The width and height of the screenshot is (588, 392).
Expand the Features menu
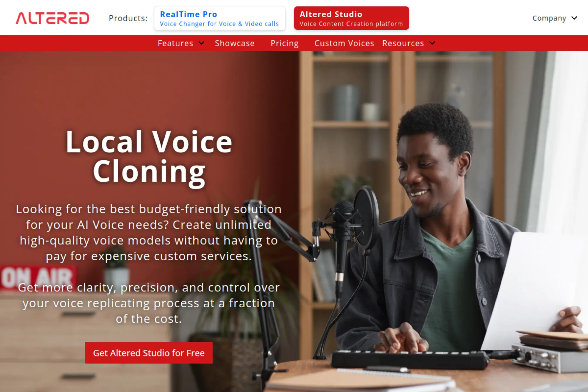point(181,43)
